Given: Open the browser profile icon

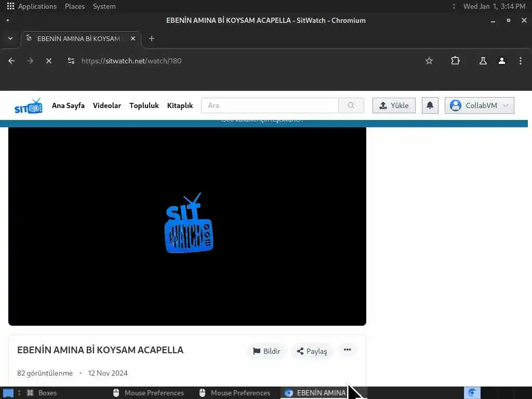Looking at the screenshot, I should (x=502, y=61).
